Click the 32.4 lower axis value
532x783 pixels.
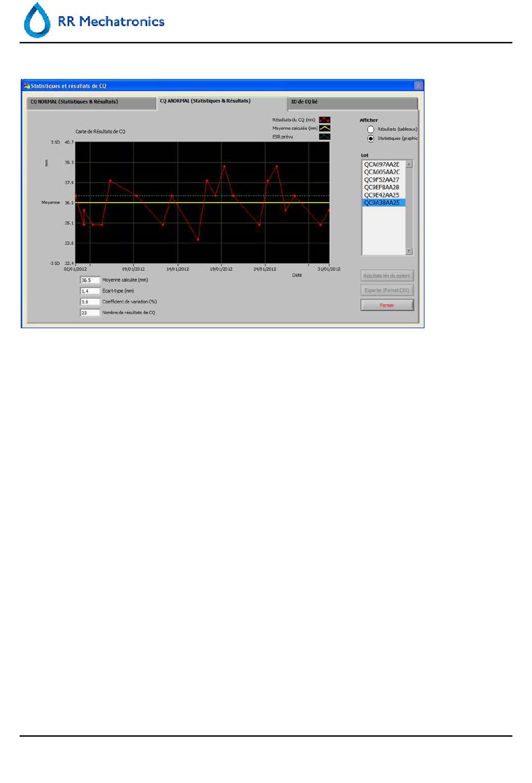pos(69,263)
